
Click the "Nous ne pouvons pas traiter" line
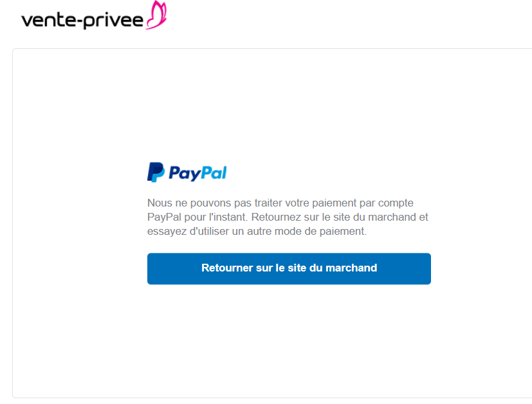[280, 203]
